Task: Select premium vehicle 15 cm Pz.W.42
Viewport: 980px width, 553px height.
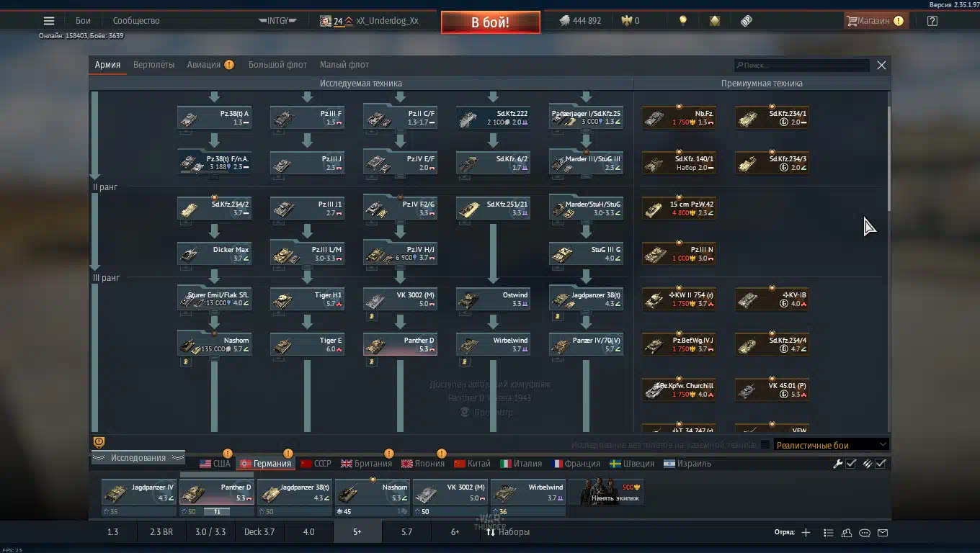Action: [x=679, y=208]
